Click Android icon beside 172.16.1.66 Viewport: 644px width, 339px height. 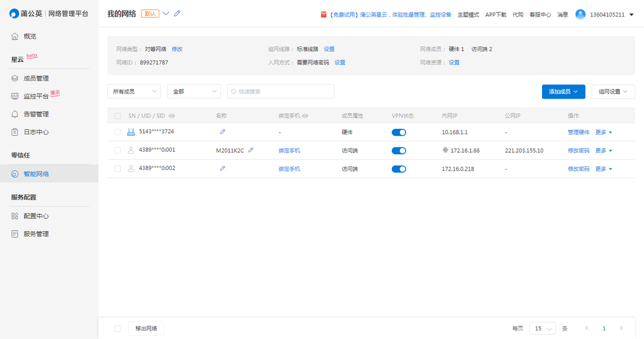pyautogui.click(x=445, y=150)
